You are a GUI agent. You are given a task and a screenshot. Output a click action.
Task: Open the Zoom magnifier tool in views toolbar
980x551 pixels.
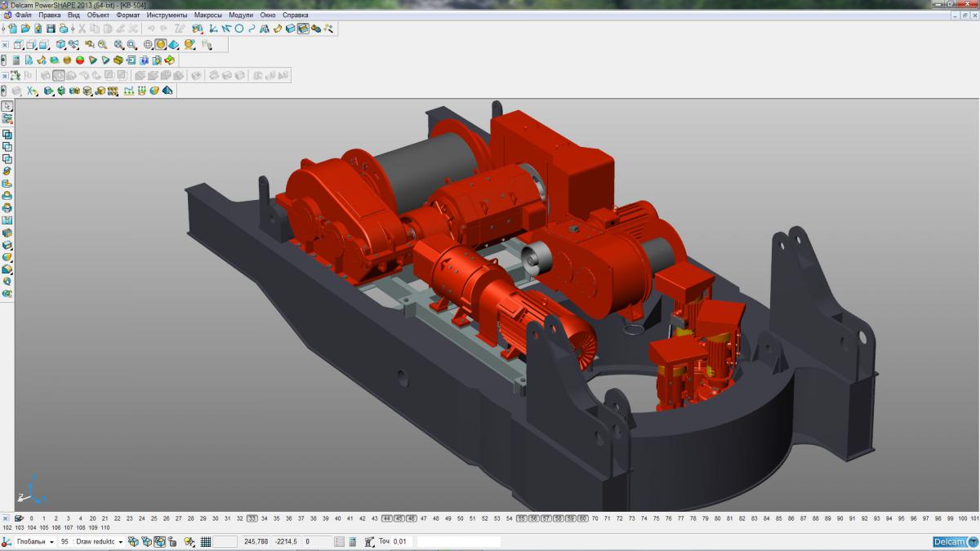(102, 45)
